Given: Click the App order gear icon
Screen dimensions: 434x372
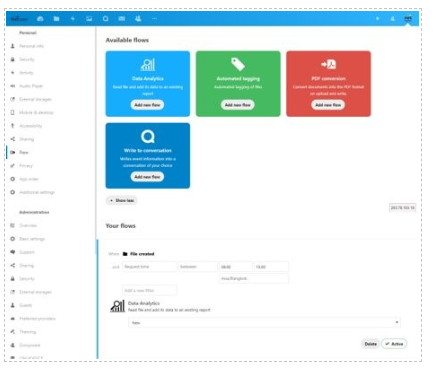Looking at the screenshot, I should coord(13,179).
